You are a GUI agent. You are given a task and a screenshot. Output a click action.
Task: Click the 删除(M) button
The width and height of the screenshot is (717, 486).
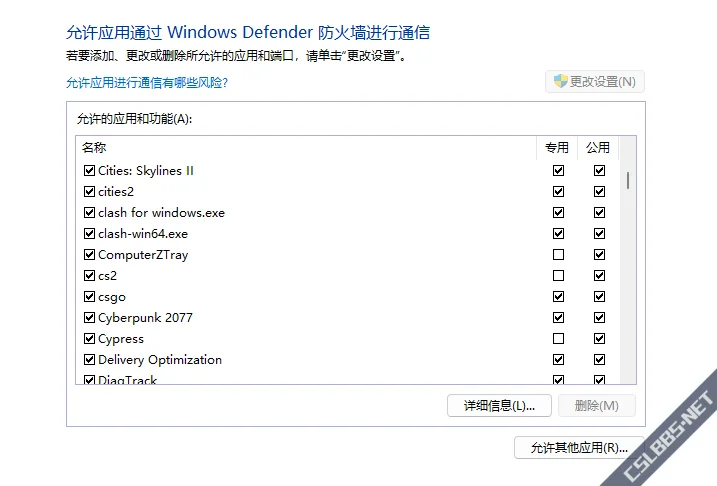[597, 406]
